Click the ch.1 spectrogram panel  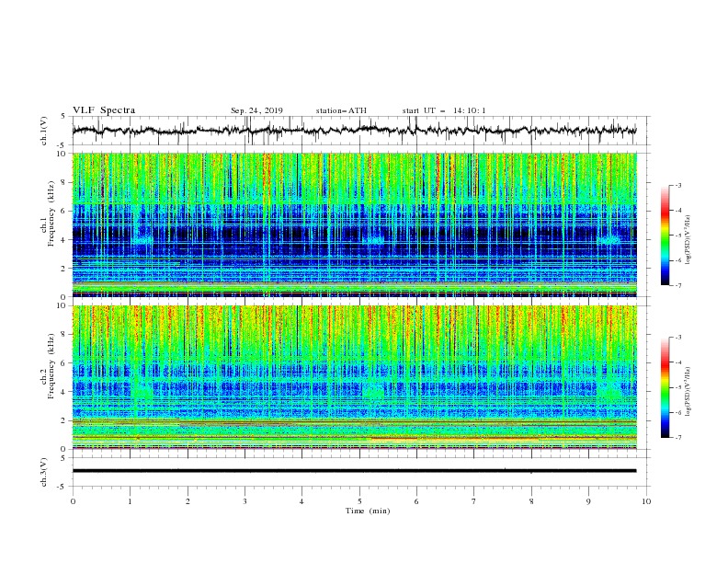click(355, 224)
